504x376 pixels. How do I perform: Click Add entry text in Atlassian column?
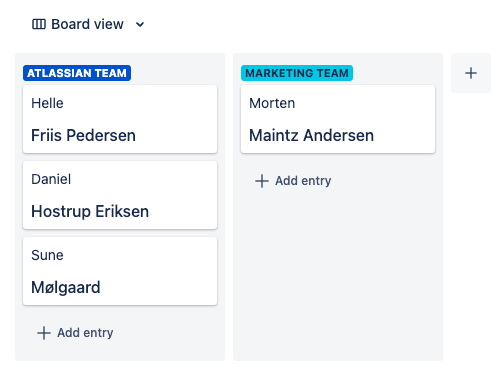(x=85, y=333)
